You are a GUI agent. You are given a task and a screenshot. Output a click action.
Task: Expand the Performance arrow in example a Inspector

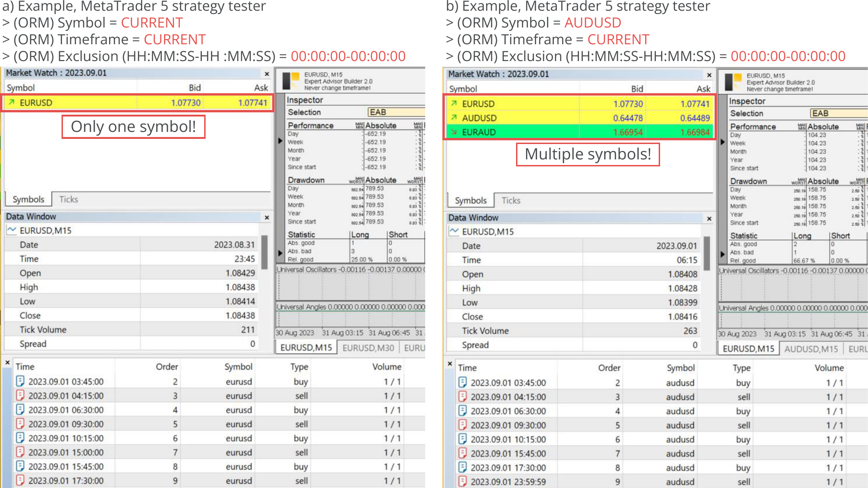pyautogui.click(x=280, y=140)
